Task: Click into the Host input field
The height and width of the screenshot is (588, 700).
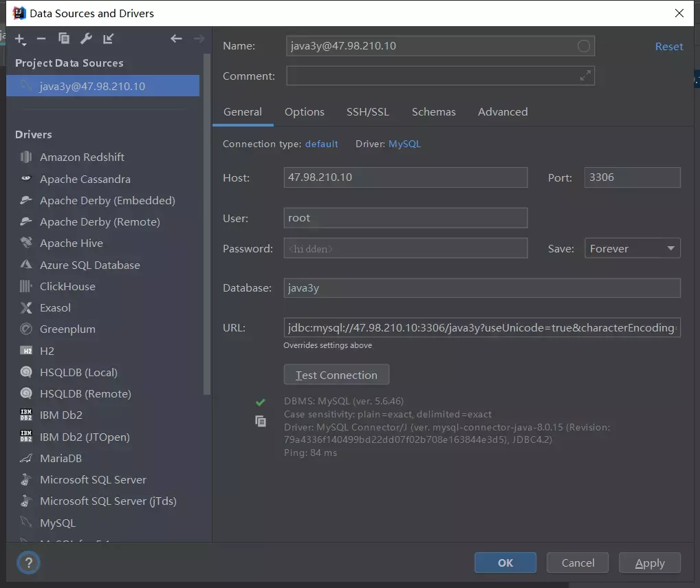Action: 405,177
